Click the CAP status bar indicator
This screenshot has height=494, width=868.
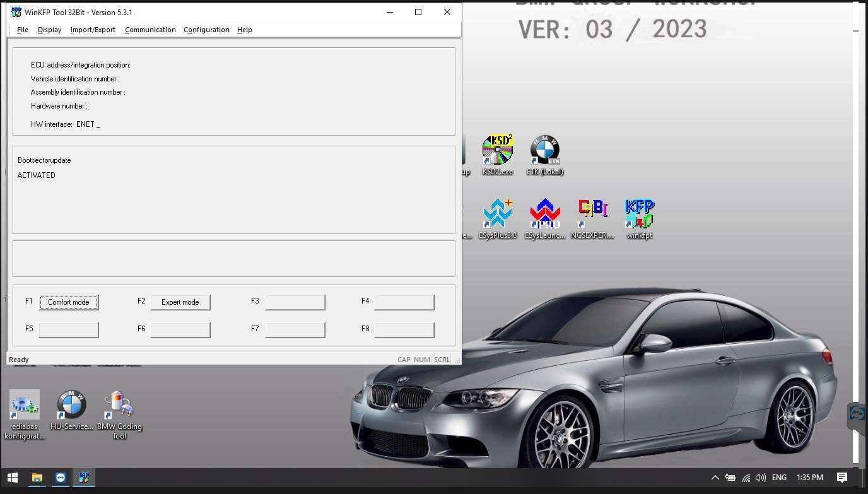point(404,360)
